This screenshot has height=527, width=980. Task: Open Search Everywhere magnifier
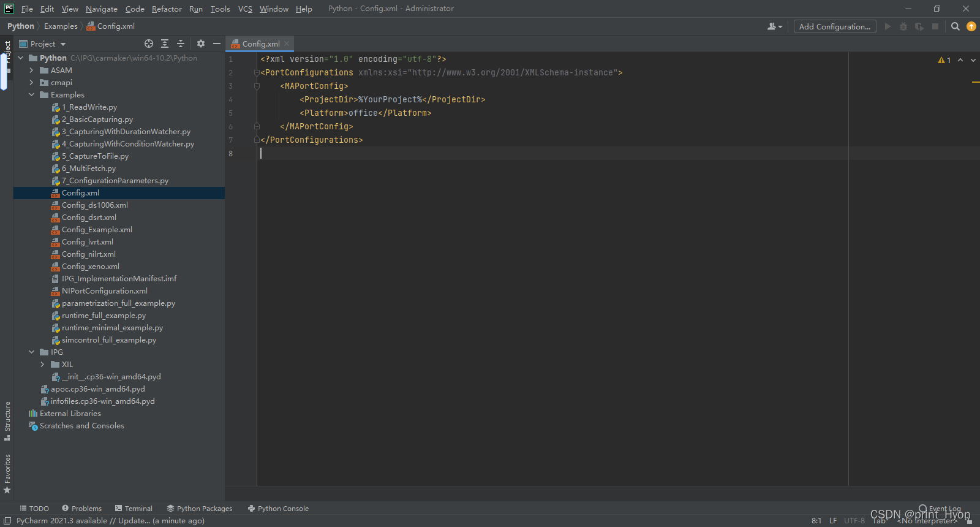point(956,26)
